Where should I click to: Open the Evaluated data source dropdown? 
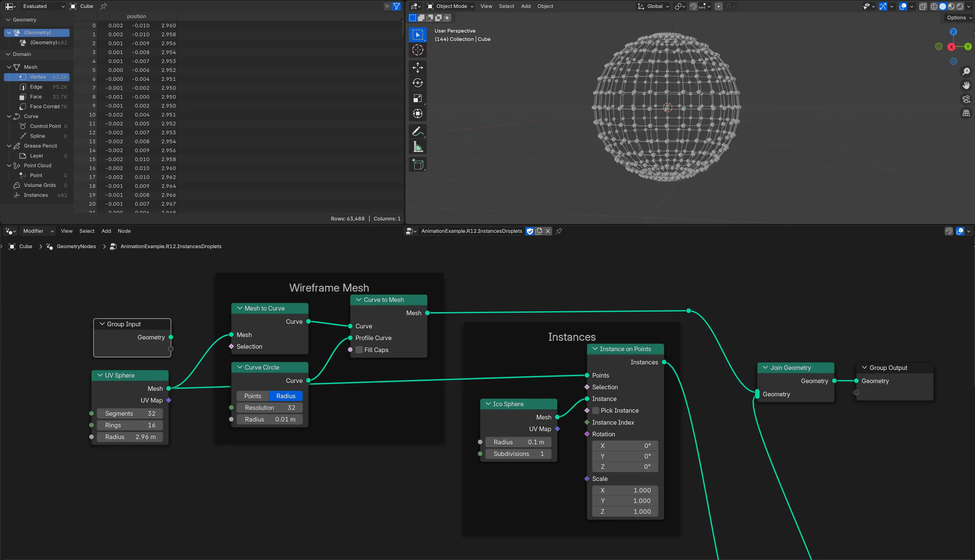click(42, 6)
